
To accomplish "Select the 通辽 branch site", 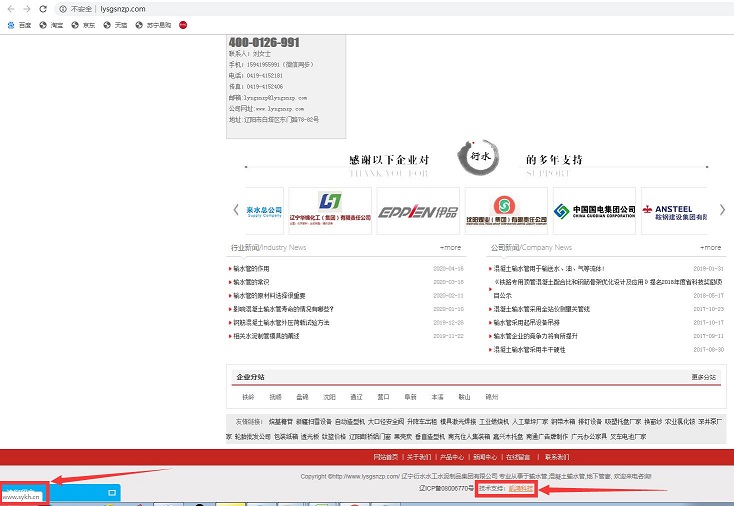I will coord(356,397).
